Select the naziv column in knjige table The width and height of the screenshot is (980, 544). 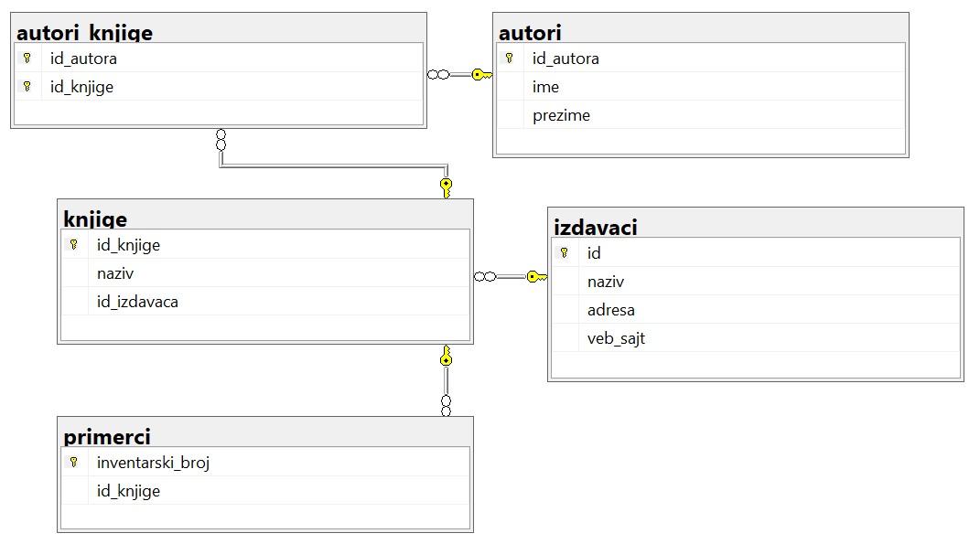[x=115, y=273]
